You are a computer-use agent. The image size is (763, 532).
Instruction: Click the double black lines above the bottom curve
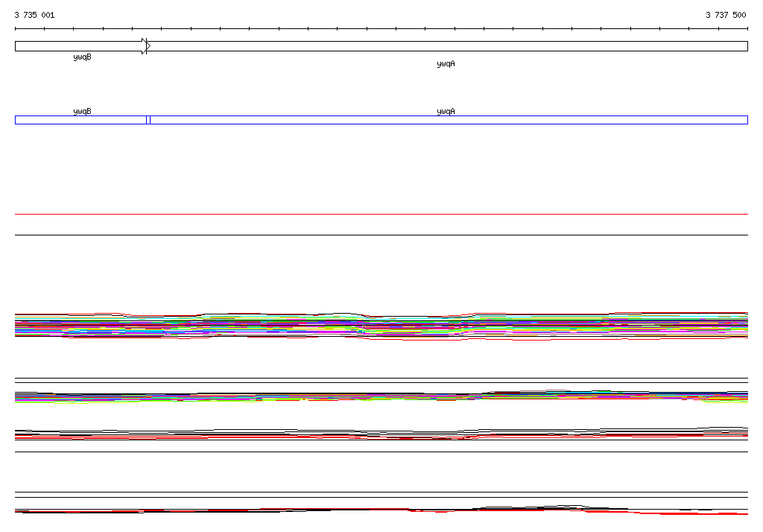381,495
